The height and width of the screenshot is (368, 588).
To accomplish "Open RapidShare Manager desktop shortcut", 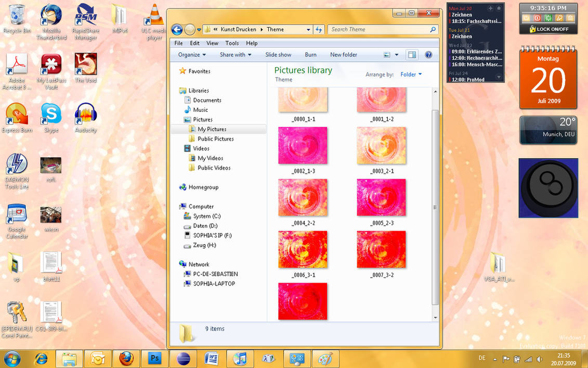I will click(86, 22).
